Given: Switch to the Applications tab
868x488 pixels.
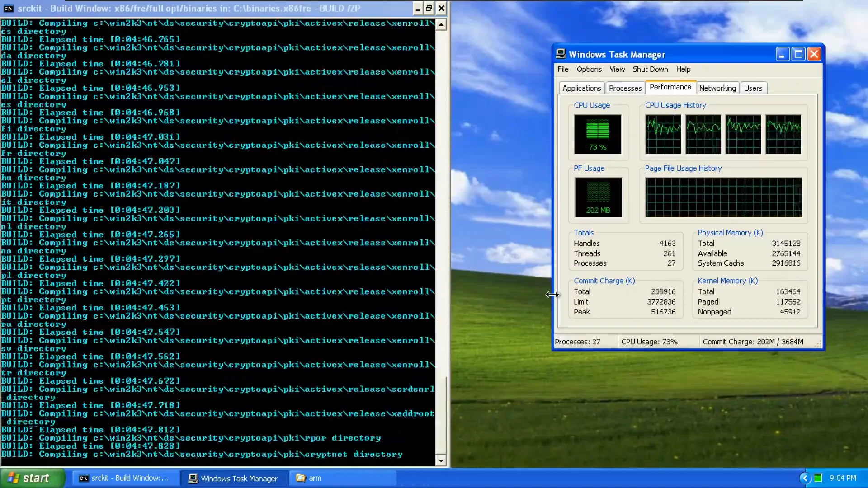Looking at the screenshot, I should pos(581,88).
